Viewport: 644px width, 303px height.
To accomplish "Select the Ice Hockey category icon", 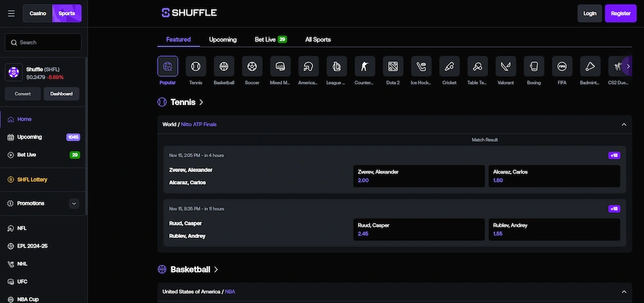I will [421, 66].
